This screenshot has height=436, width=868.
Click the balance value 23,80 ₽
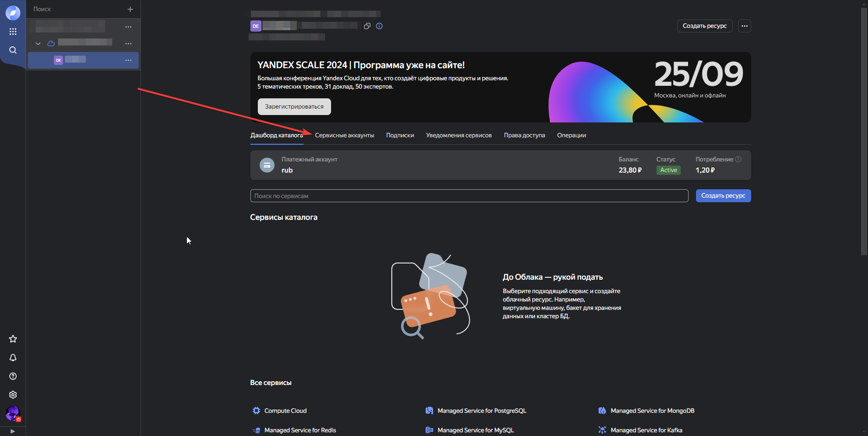tap(630, 170)
